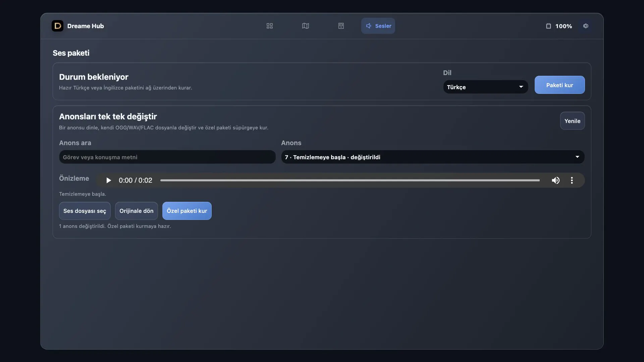Click the Ses dosyası seç button
The height and width of the screenshot is (362, 644).
(85, 211)
